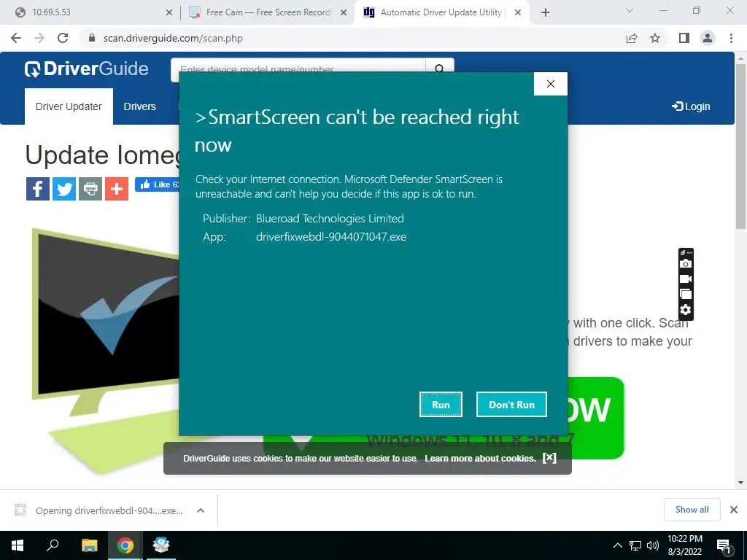Bookmark this page with star icon
Screen dimensions: 747x560
[655, 38]
